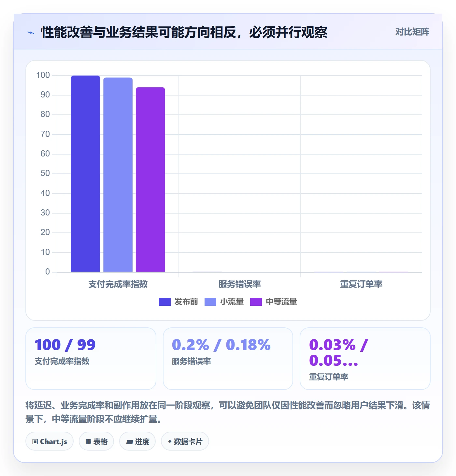Viewport: 456px width, 476px height.
Task: Click the 重复订单率 caption inside the stat card
Action: (328, 377)
